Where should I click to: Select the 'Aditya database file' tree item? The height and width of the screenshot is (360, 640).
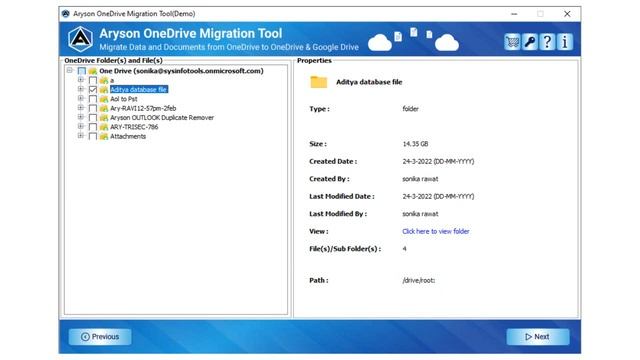(139, 89)
